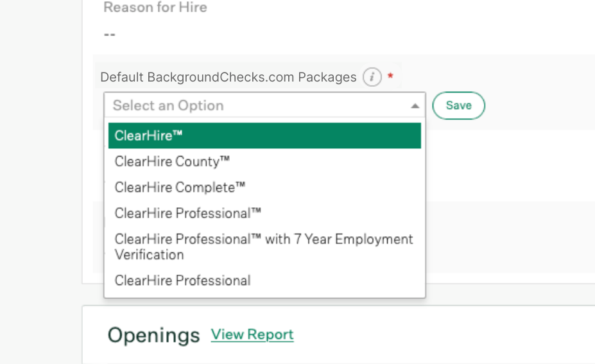Click empty space right of Save button

pyautogui.click(x=539, y=106)
